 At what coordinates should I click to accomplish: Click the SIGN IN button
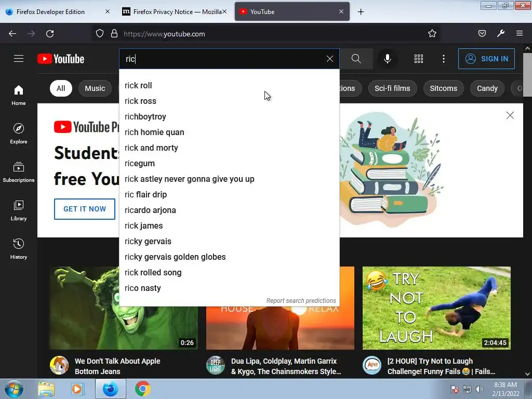coord(486,59)
